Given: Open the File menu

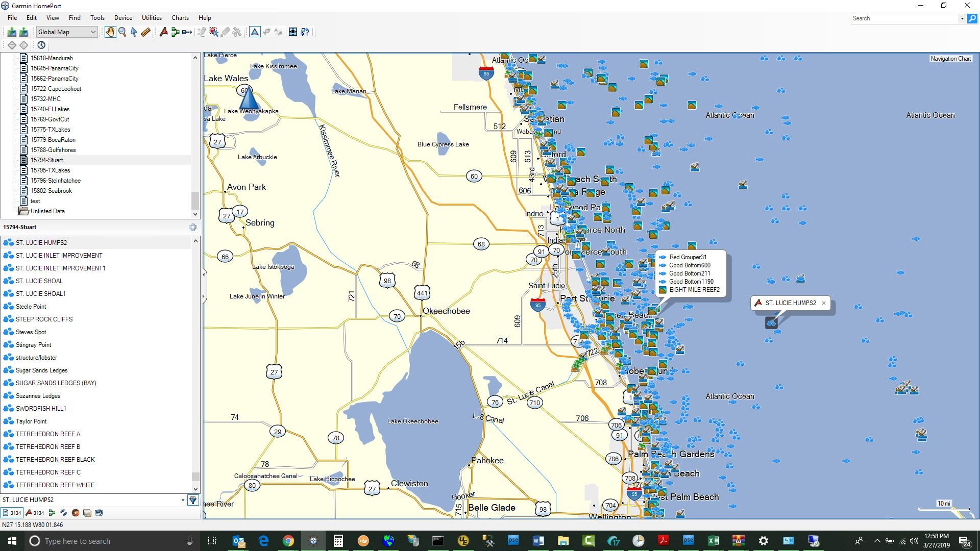Looking at the screenshot, I should pyautogui.click(x=12, y=17).
